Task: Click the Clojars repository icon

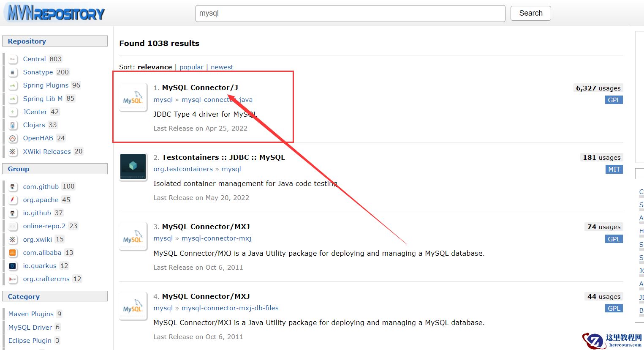Action: click(13, 125)
